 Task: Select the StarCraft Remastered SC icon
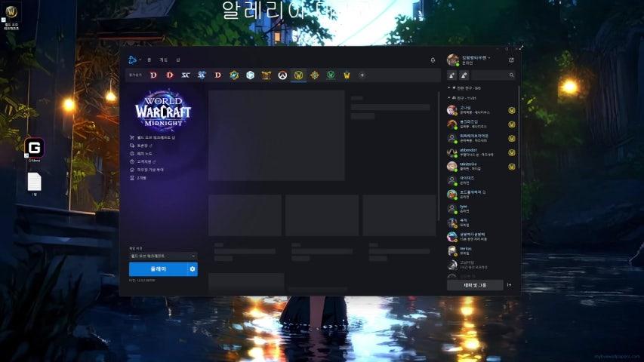pyautogui.click(x=186, y=75)
